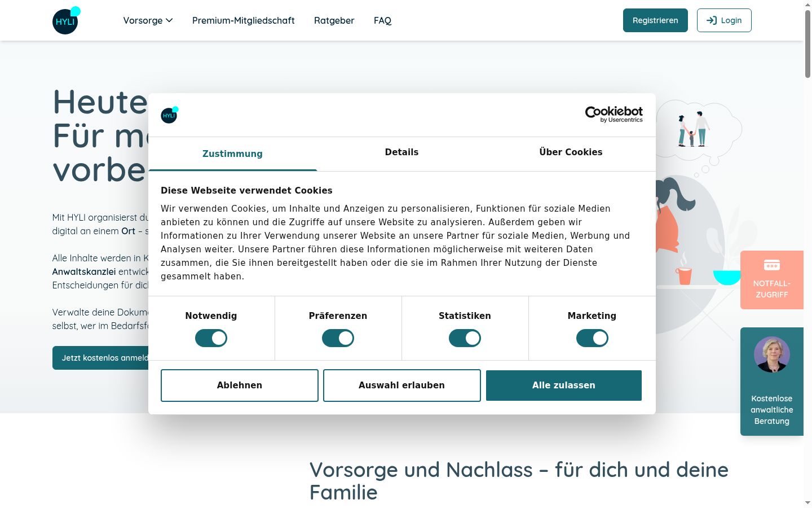812x508 pixels.
Task: Click the Vorsorge chevron arrow
Action: point(169,20)
